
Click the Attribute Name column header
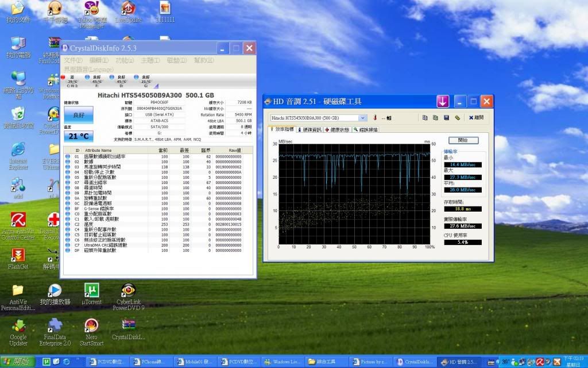pyautogui.click(x=98, y=150)
